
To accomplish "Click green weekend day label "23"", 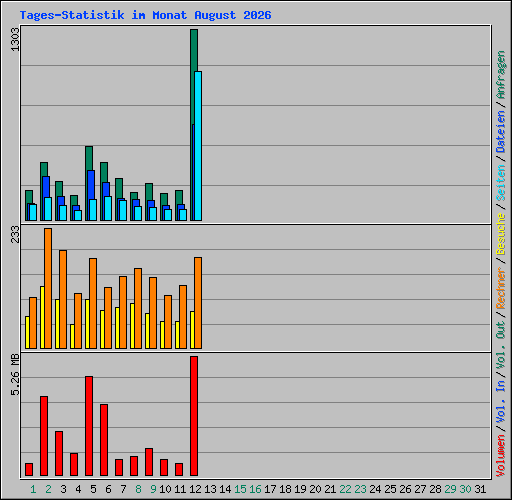I will coord(360,489).
